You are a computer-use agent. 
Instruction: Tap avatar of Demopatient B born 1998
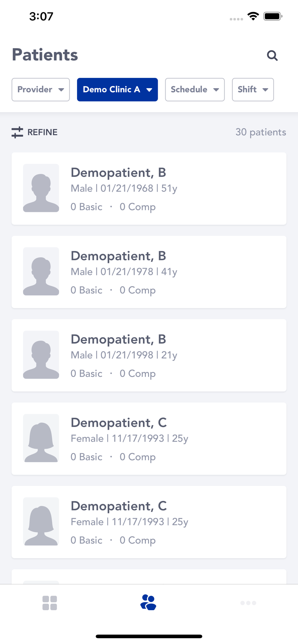[41, 355]
